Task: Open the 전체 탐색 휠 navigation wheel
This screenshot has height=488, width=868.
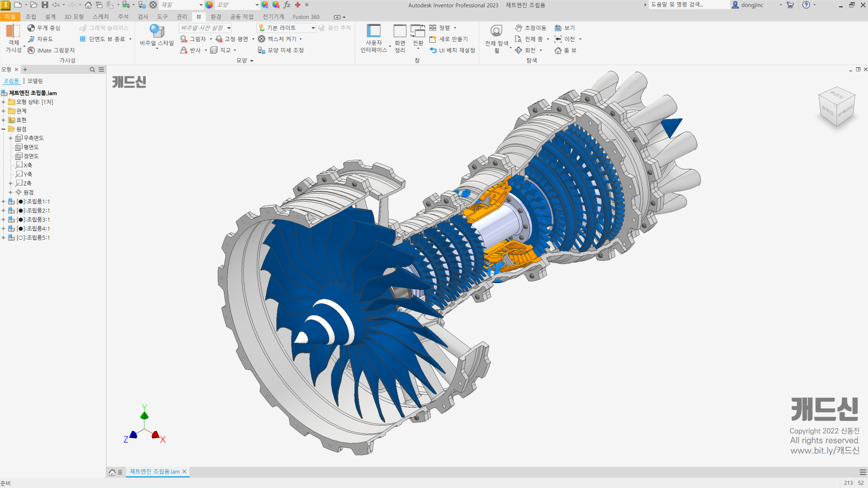Action: coord(496,38)
